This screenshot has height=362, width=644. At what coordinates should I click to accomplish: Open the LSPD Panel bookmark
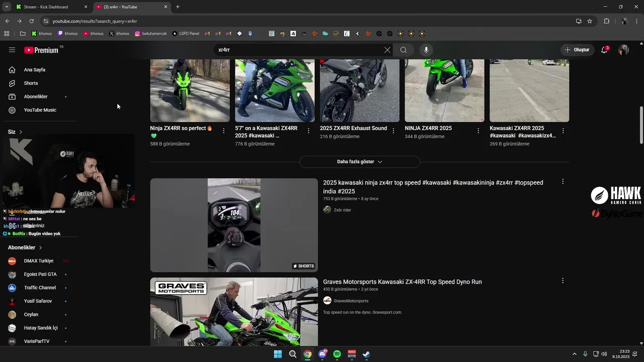coord(186,34)
